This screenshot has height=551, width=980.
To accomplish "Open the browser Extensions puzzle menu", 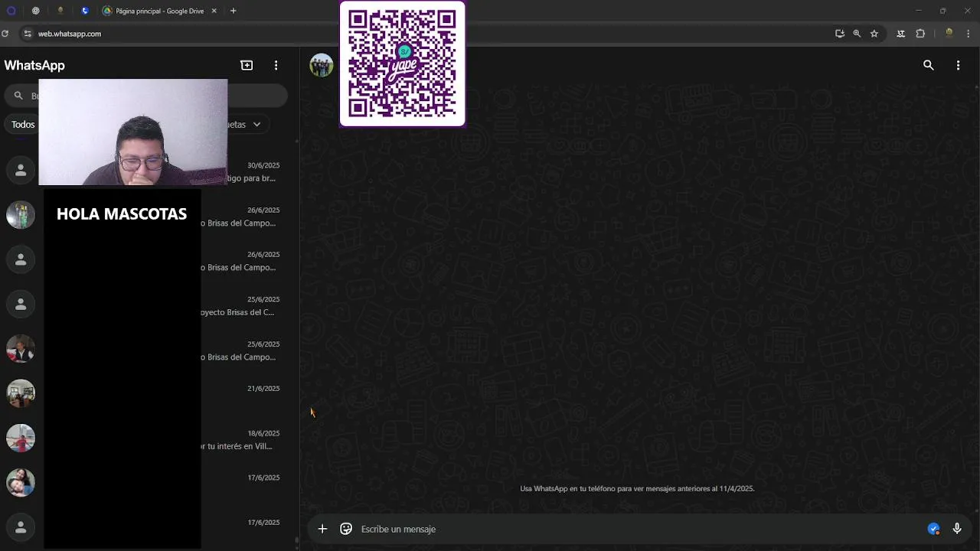I will point(920,34).
